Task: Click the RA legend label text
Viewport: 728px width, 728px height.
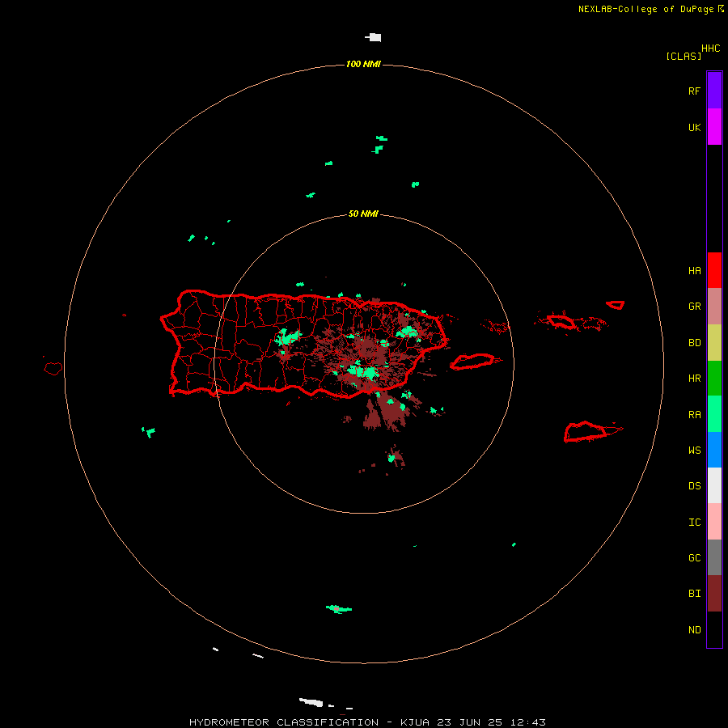Action: (694, 415)
